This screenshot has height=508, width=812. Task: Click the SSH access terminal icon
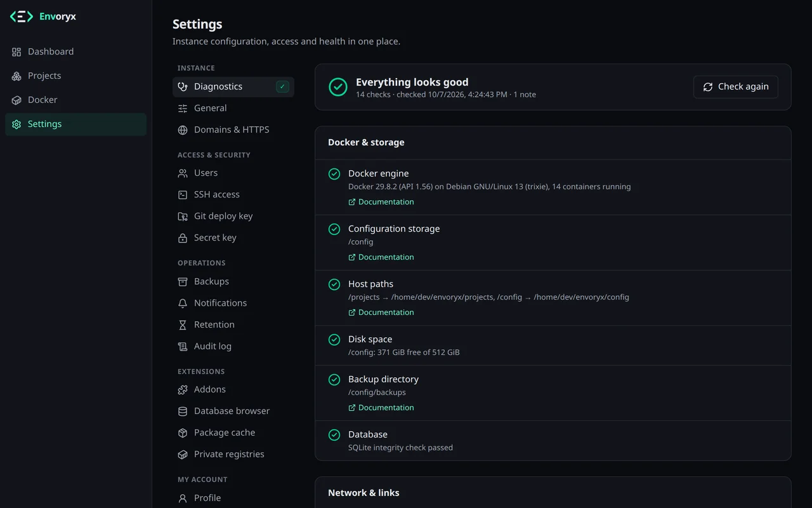pos(183,195)
